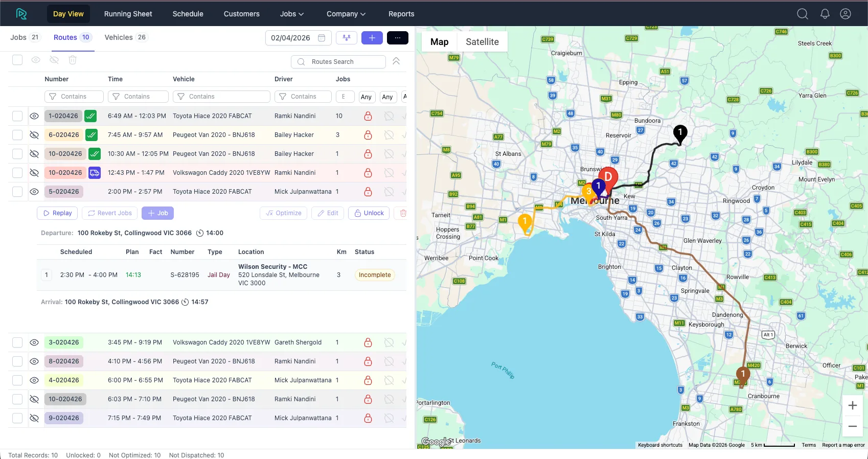Open notifications bell

(825, 14)
